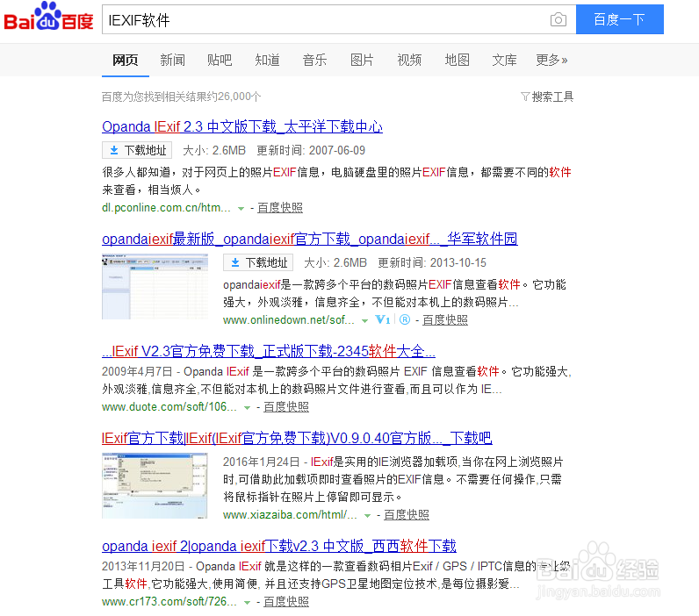Expand dropdown arrow next to www.onlinedown.net
This screenshot has height=616, width=699.
coord(364,320)
